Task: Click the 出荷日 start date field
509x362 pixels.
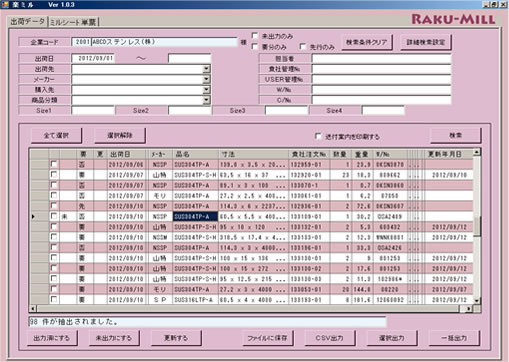Action: (93, 58)
